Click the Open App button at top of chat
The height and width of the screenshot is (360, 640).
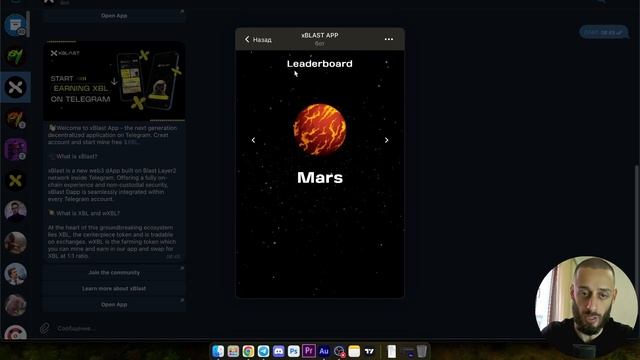[114, 16]
